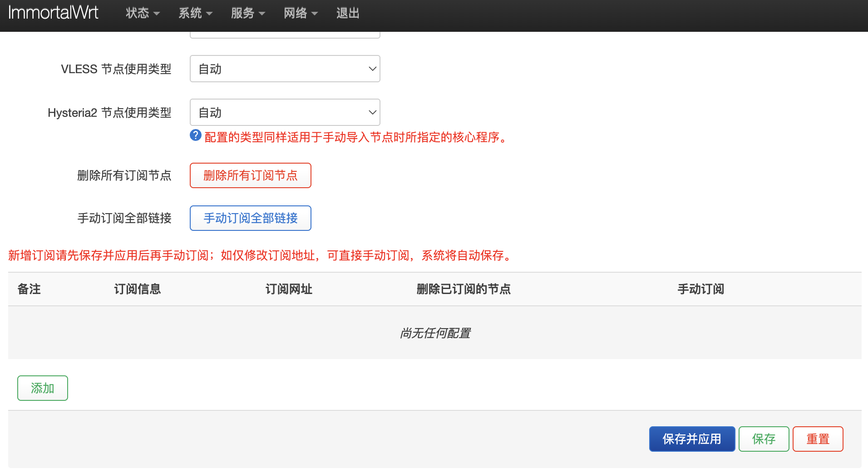Viewport: 868px width, 469px height.
Task: Open the 系统 menu
Action: coord(195,13)
